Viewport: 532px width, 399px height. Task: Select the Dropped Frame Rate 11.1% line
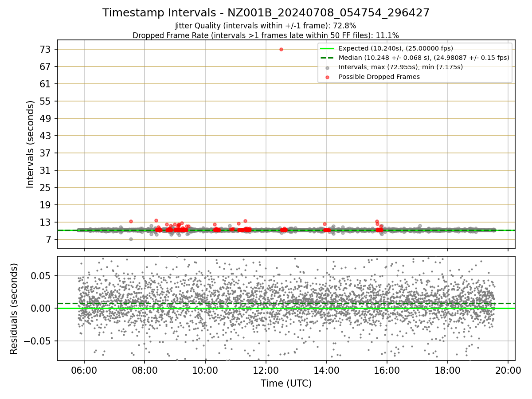tap(266, 35)
